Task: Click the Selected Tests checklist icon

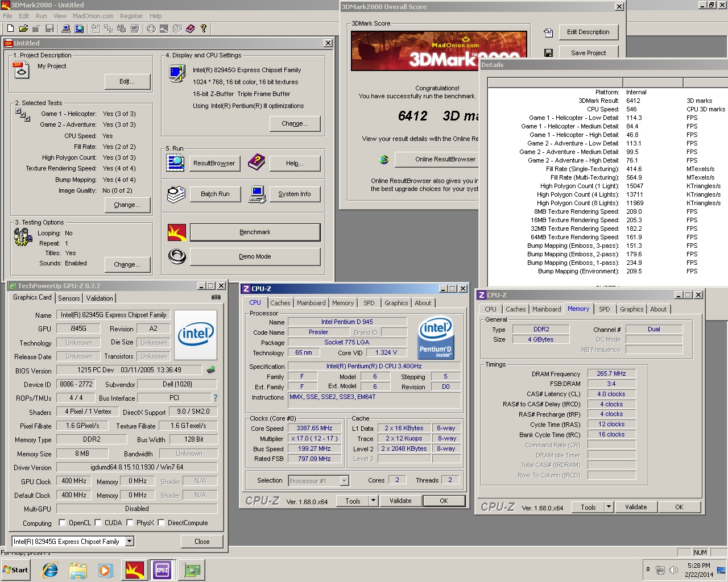Action: click(x=23, y=114)
